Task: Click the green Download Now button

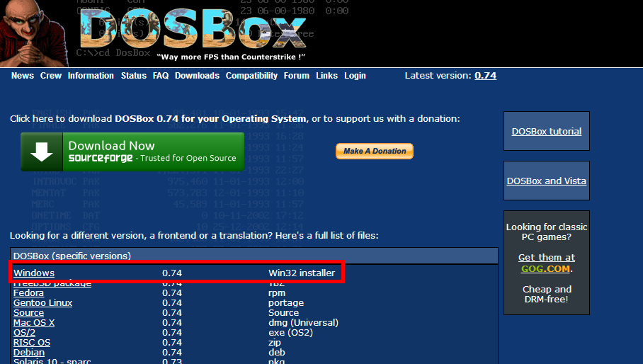Action: [x=132, y=152]
